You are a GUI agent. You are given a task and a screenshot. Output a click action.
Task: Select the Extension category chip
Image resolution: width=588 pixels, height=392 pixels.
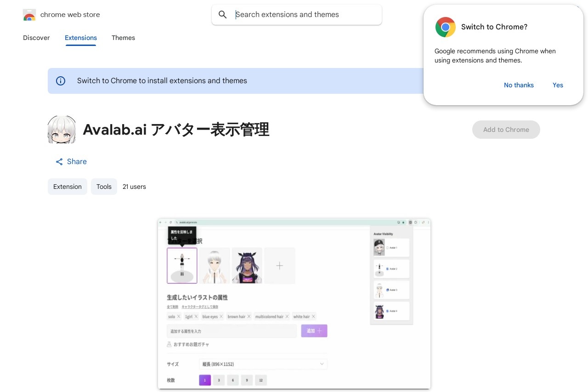coord(68,187)
